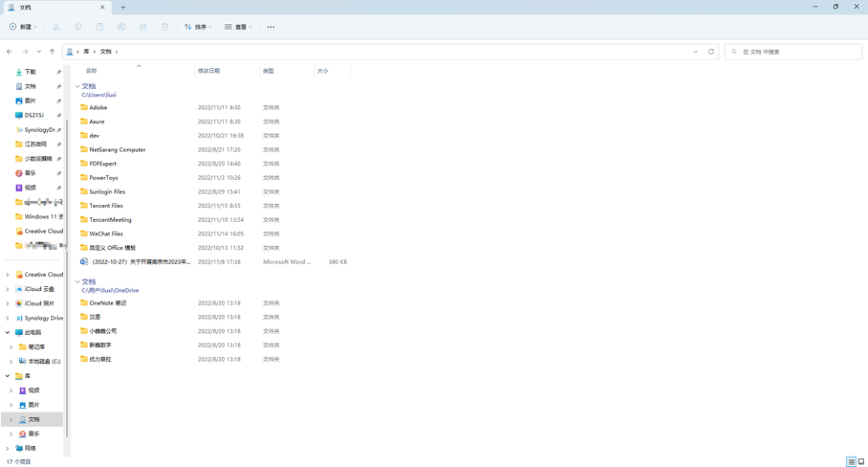The width and height of the screenshot is (868, 467).
Task: Add a new tab with the plus icon
Action: point(123,7)
